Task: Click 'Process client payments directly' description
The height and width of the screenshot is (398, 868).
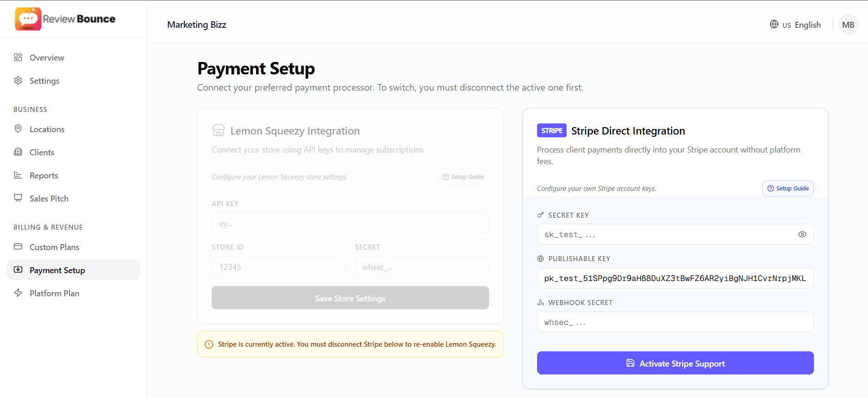Action: tap(669, 155)
